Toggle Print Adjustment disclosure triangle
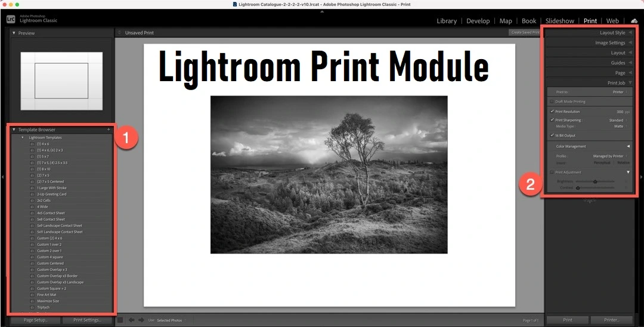The height and width of the screenshot is (327, 644). coord(628,172)
